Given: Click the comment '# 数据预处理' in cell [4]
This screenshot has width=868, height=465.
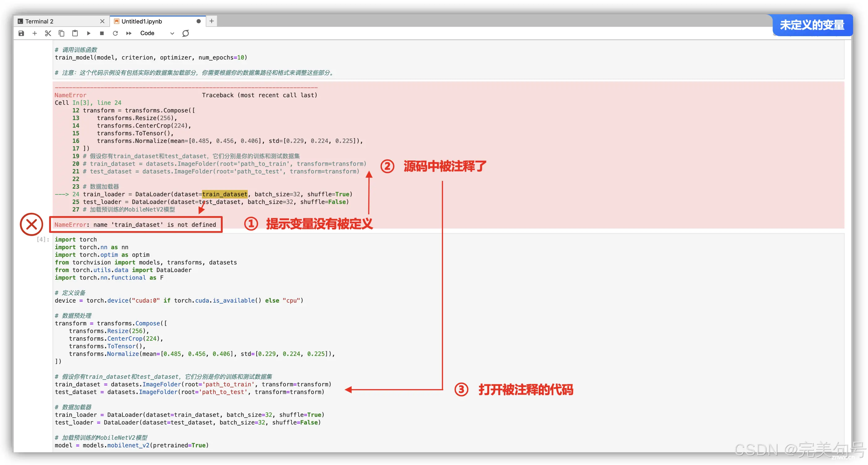Looking at the screenshot, I should (73, 316).
